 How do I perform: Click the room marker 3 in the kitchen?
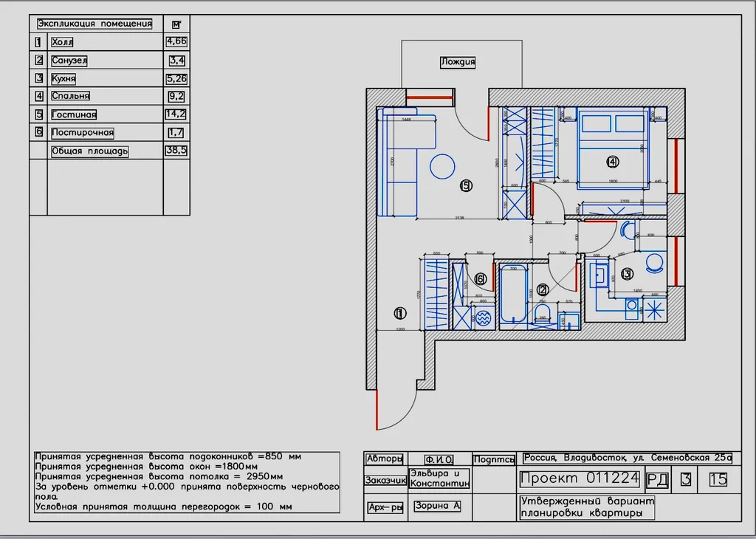626,274
